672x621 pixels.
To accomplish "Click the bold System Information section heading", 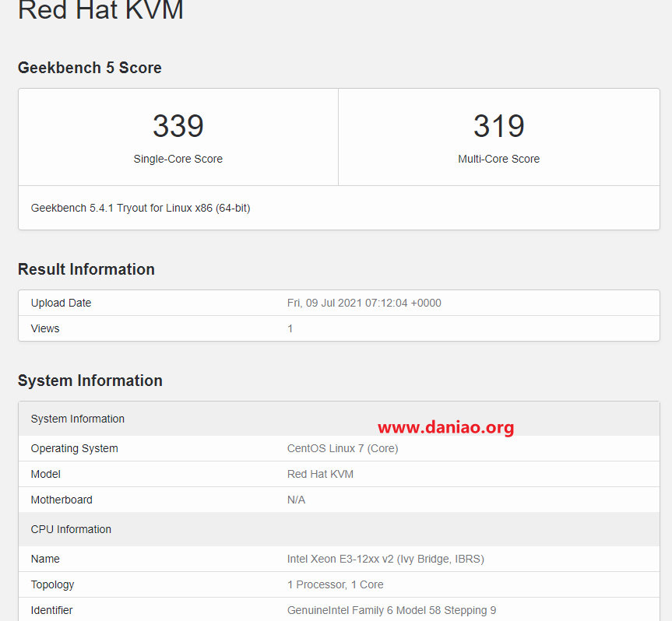I will (x=90, y=381).
